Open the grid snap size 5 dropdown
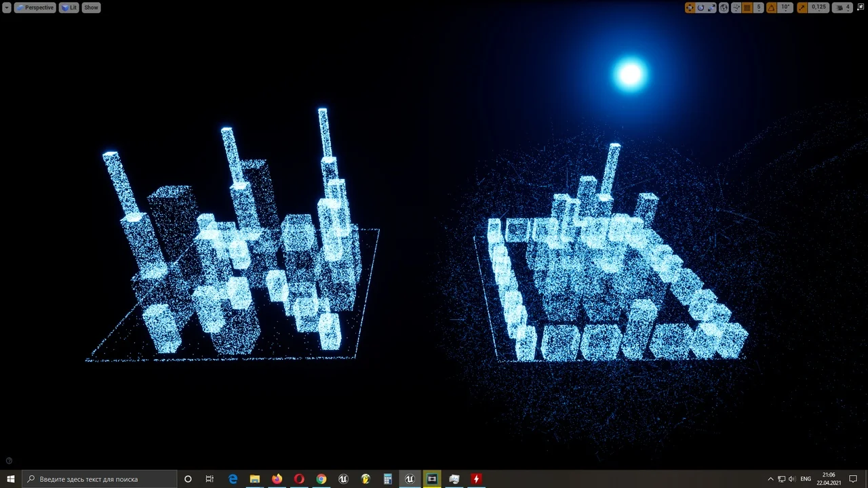 (x=759, y=7)
